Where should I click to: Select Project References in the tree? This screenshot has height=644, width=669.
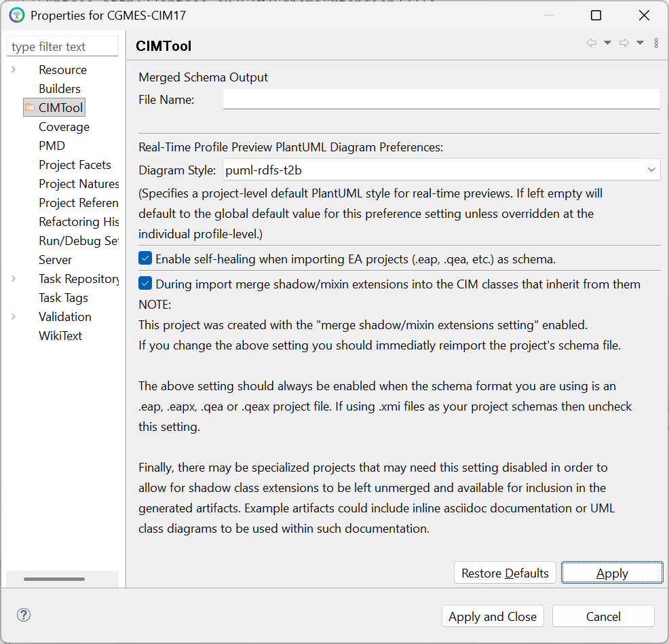click(79, 203)
